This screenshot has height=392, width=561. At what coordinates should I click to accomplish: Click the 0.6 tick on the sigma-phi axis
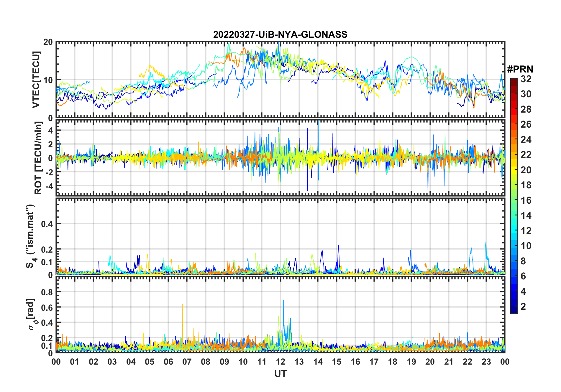point(47,307)
